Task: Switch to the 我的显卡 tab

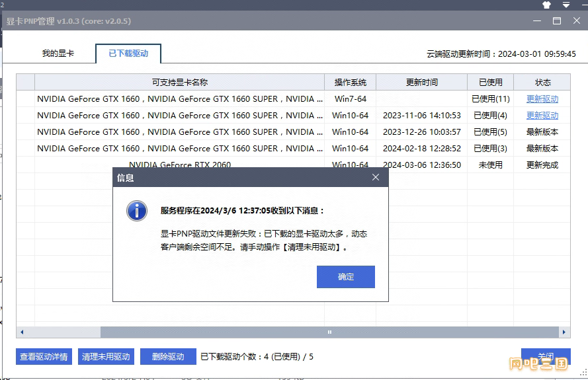Action: tap(58, 54)
